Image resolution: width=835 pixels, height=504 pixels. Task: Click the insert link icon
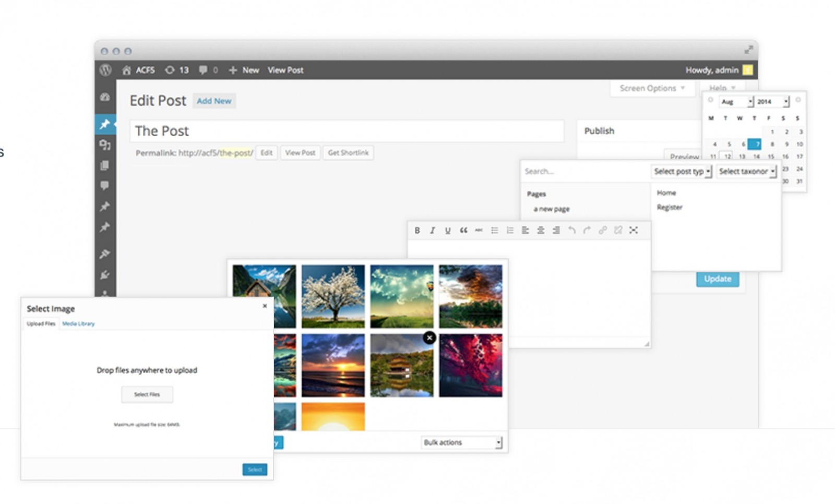click(603, 230)
